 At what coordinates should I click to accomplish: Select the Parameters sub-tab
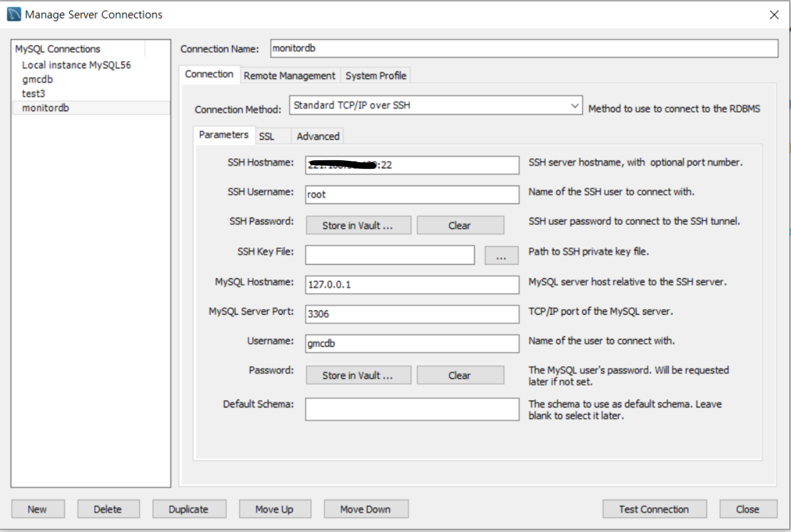[224, 135]
